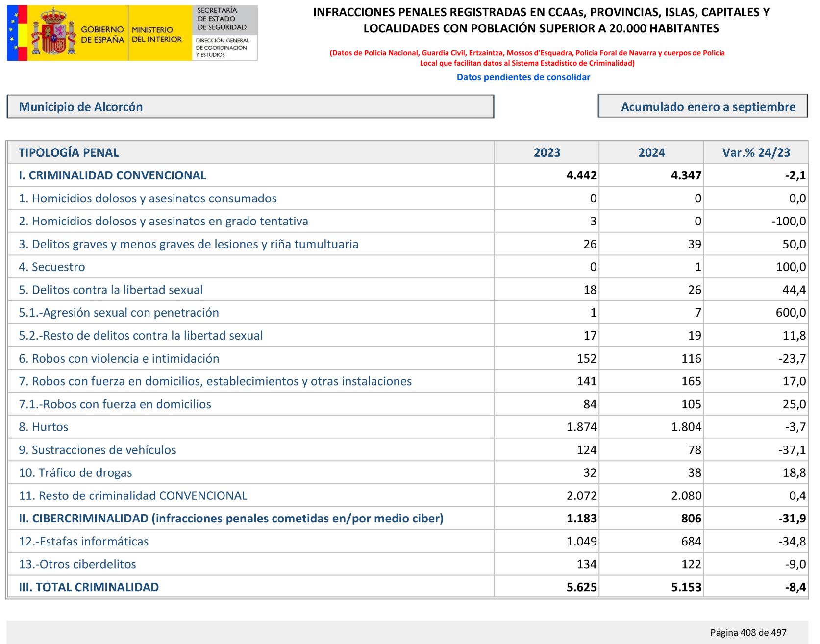Click the 2023 column header

coord(547,152)
